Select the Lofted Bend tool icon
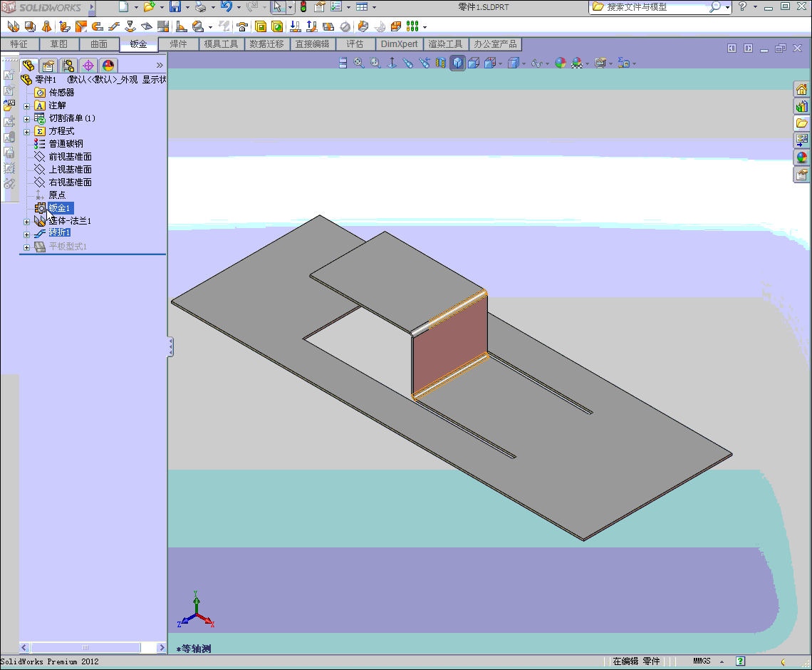This screenshot has height=670, width=812. click(x=46, y=26)
